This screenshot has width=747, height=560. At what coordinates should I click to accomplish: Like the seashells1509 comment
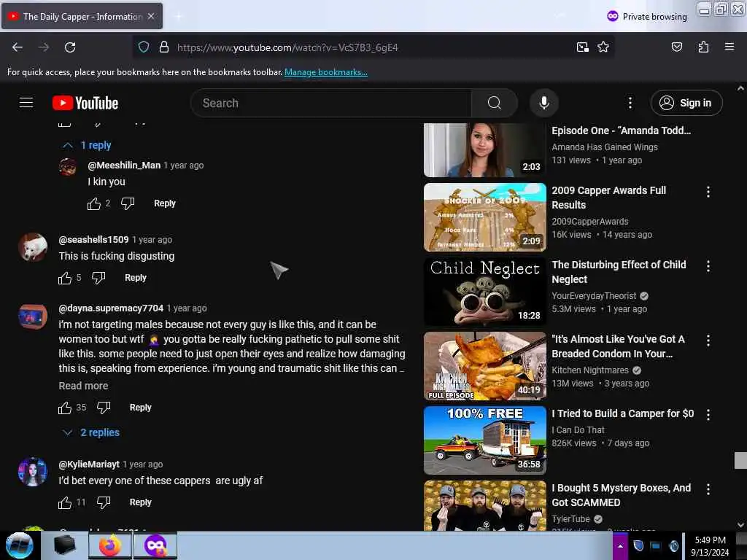(65, 278)
